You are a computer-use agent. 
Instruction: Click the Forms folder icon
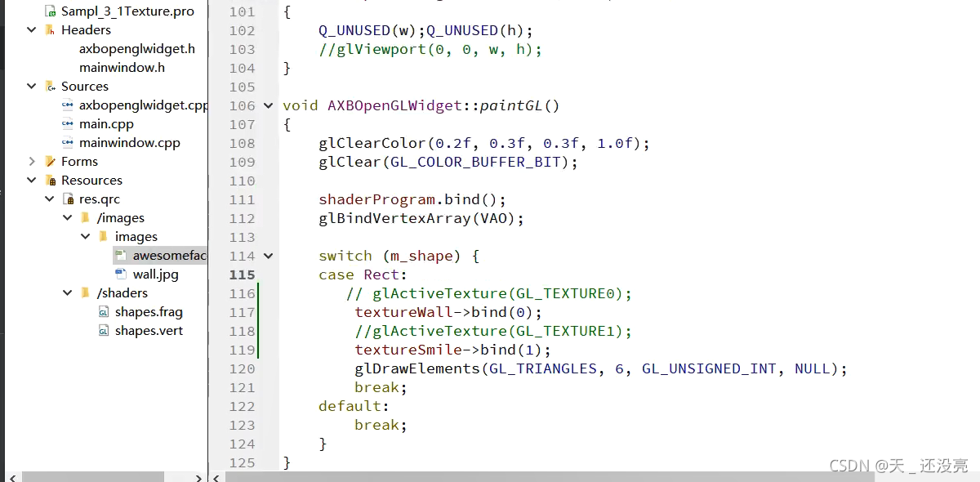click(x=51, y=162)
